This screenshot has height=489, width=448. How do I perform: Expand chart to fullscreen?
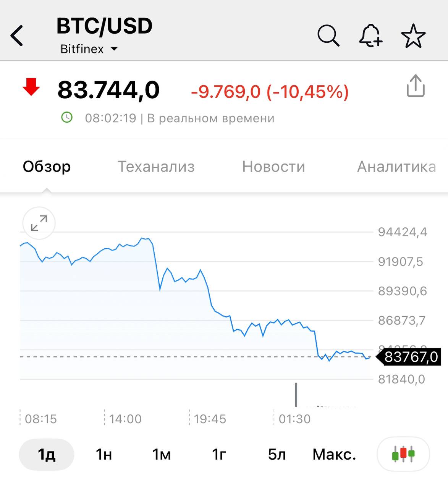tap(39, 223)
